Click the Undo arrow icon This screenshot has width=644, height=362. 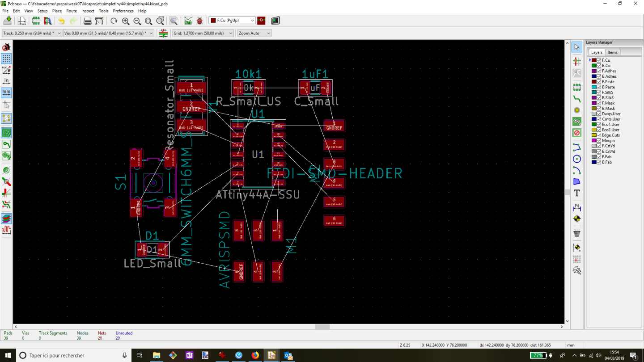(61, 21)
